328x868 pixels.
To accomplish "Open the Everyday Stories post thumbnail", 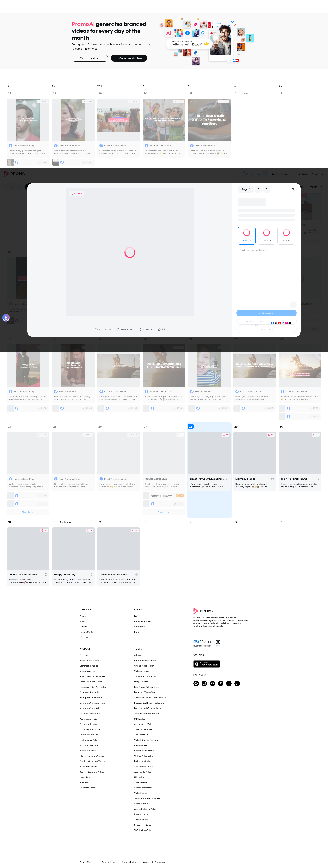I will point(255,453).
